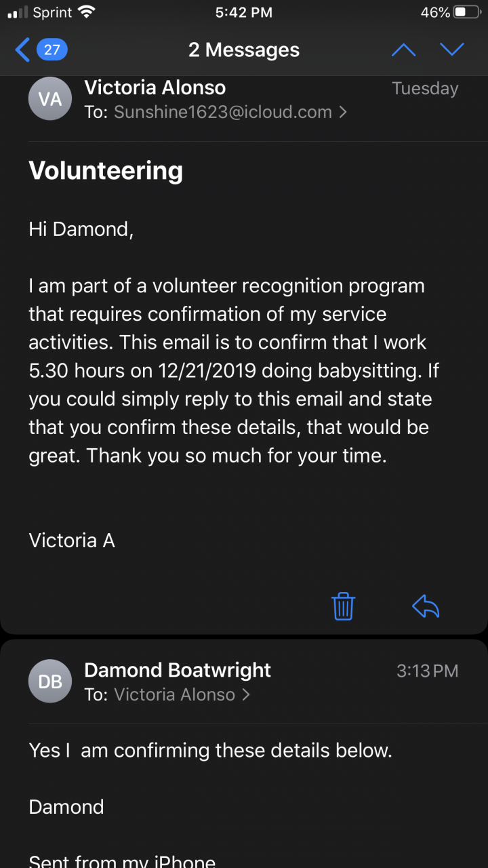The height and width of the screenshot is (868, 488).
Task: Tap the Volunteering subject heading
Action: 106,171
